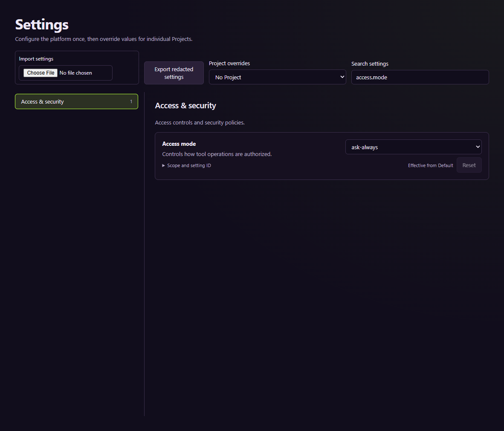Image resolution: width=504 pixels, height=431 pixels.
Task: Click the 'Access controls and security policies.' text
Action: pos(200,122)
